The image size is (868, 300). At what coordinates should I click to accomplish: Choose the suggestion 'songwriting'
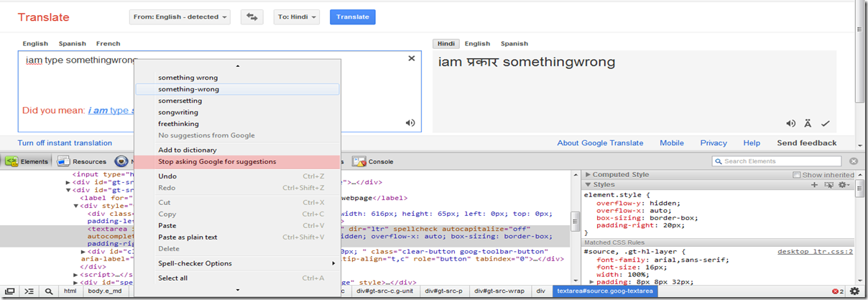(237, 112)
